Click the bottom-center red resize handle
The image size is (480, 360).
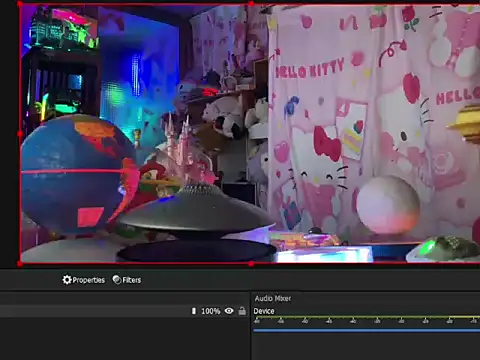point(251,264)
